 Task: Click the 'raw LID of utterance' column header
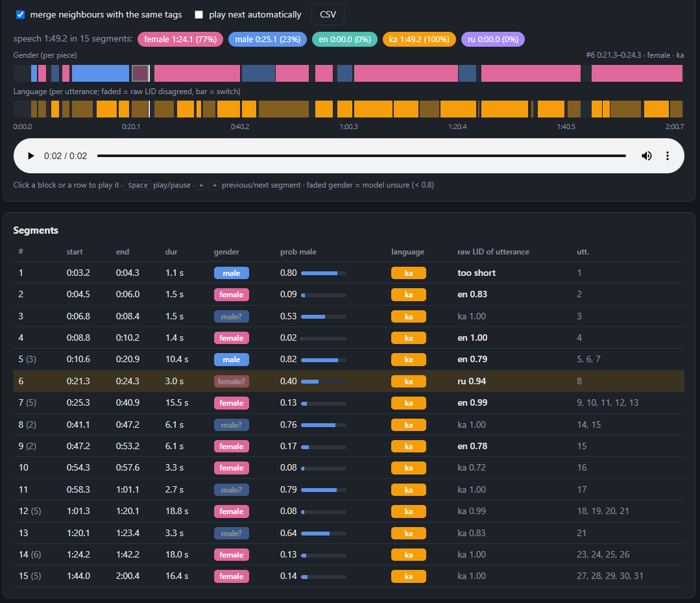(x=493, y=252)
